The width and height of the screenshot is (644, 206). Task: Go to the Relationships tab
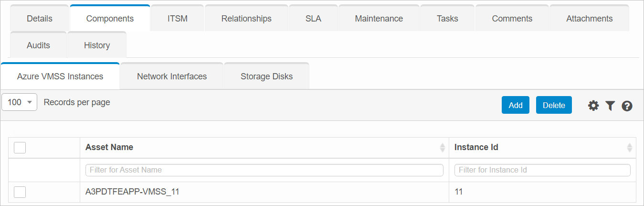pos(246,19)
